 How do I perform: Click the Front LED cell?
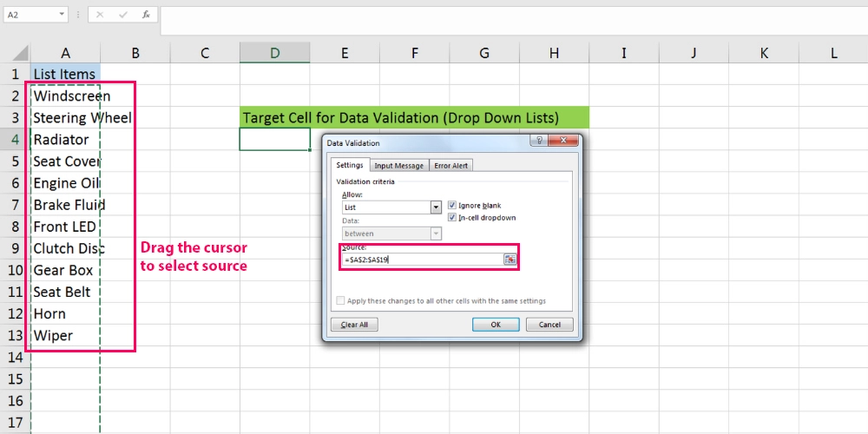[x=65, y=227]
